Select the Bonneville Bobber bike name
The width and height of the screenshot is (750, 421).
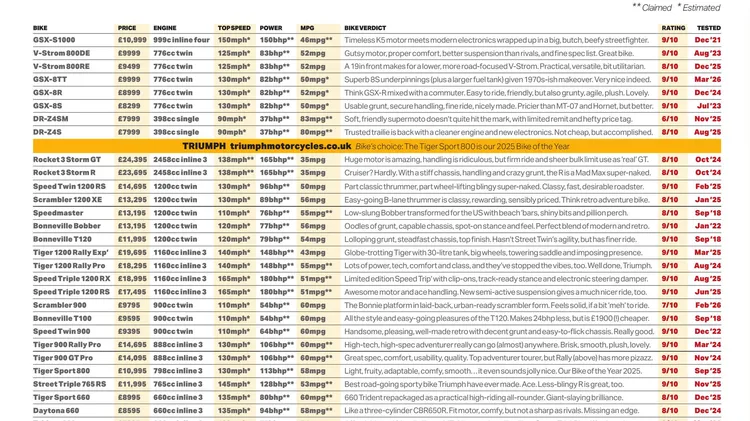pos(66,226)
